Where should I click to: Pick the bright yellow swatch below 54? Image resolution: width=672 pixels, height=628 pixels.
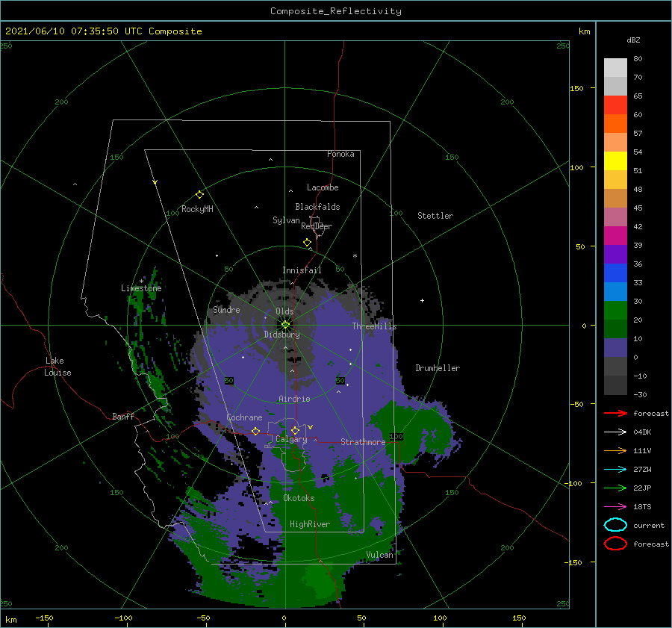click(x=615, y=161)
